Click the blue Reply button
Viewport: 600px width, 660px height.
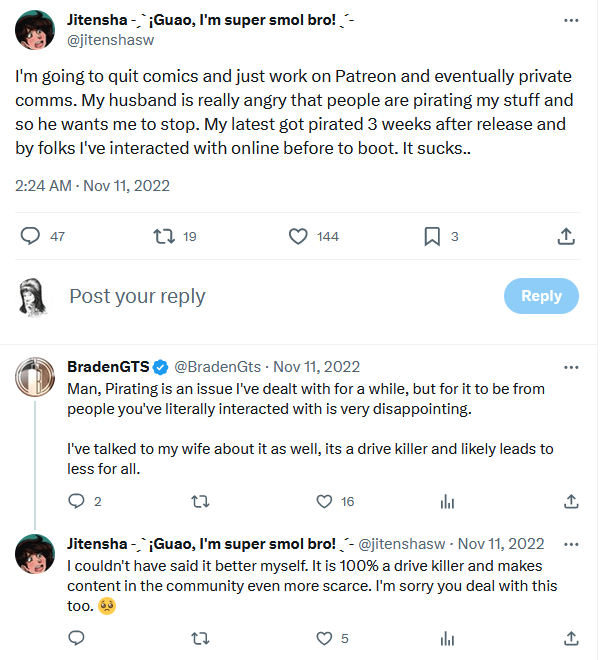tap(541, 295)
